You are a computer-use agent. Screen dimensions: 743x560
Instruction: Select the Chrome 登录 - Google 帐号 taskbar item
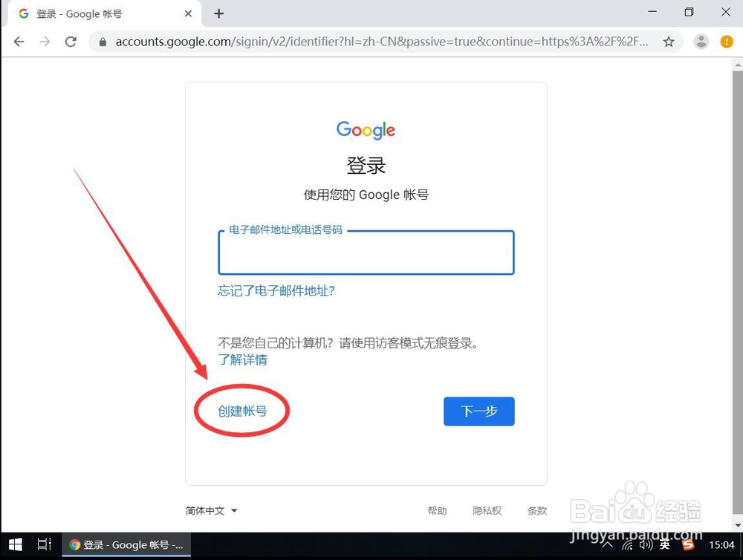126,545
